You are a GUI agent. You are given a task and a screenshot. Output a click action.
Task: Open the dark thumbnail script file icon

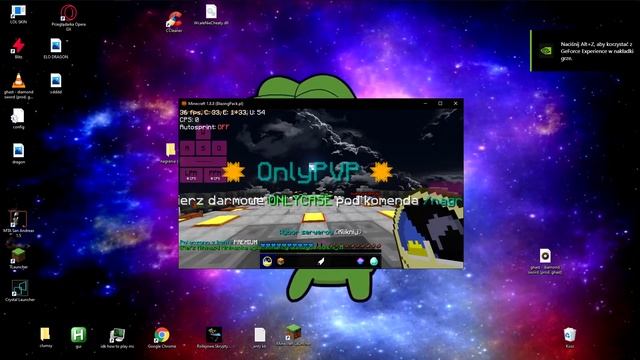pos(214,338)
